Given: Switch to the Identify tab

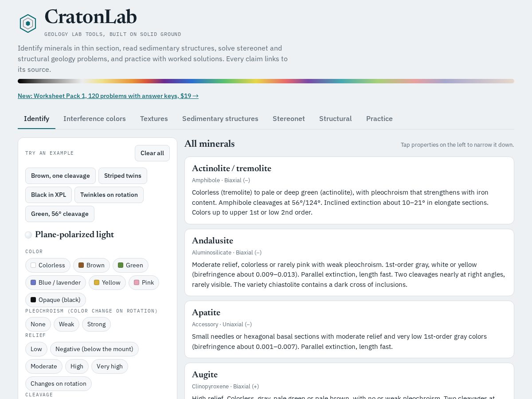Looking at the screenshot, I should pos(36,119).
